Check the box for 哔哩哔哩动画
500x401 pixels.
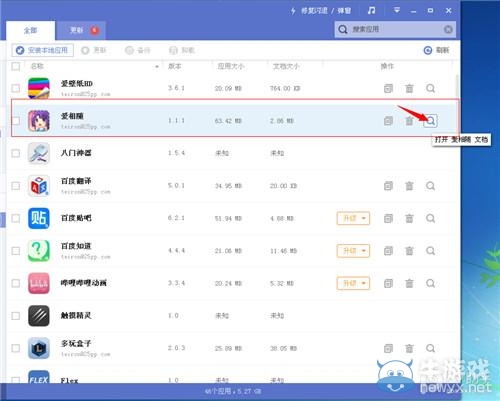click(16, 283)
